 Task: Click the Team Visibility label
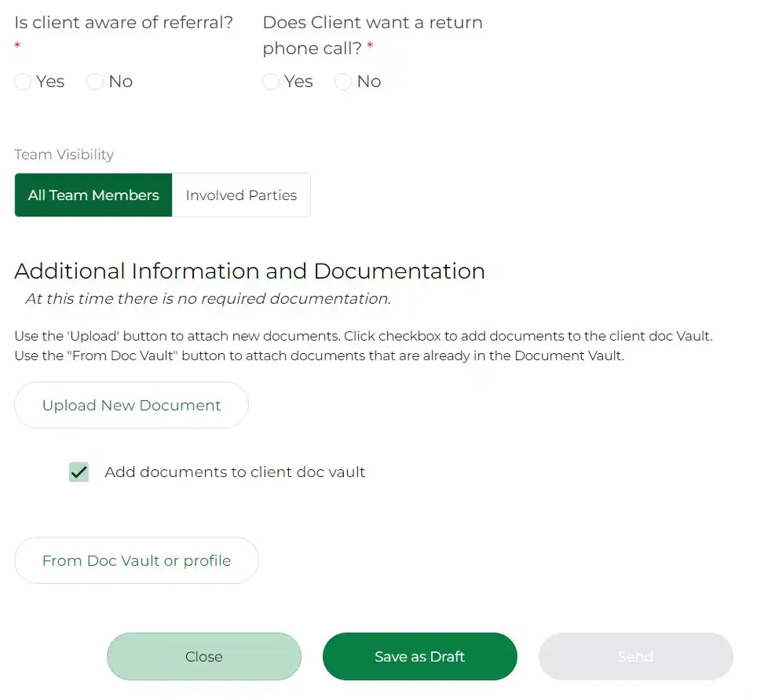[64, 155]
